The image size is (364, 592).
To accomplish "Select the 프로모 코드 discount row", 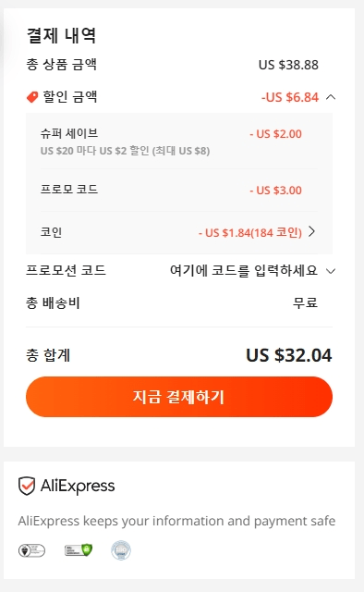I will [179, 190].
